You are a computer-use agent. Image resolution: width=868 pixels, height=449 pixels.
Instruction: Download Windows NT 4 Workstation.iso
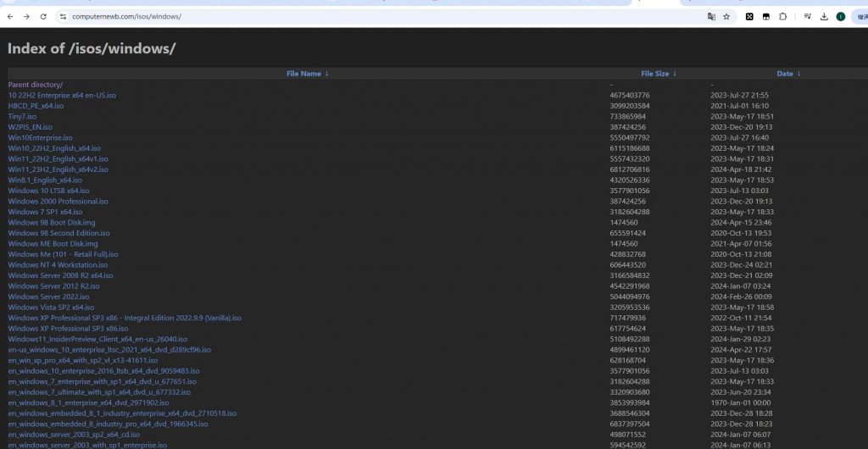pyautogui.click(x=58, y=265)
